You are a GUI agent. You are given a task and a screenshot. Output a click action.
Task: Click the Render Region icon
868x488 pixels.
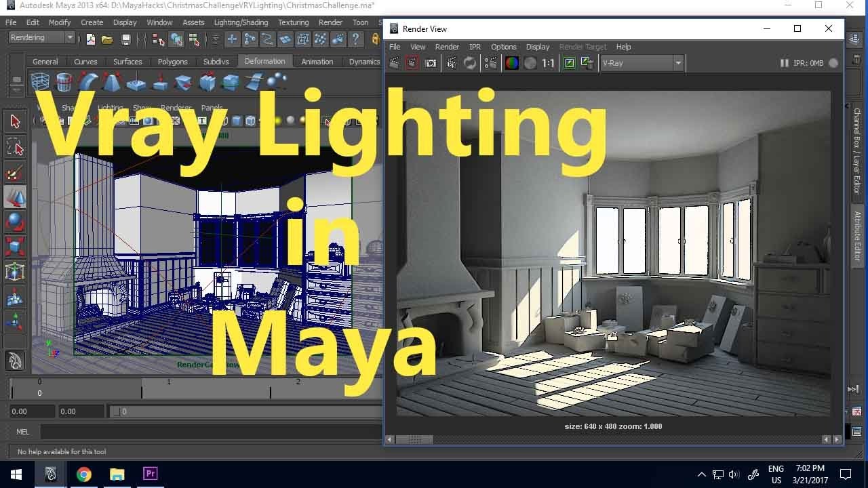tap(412, 63)
